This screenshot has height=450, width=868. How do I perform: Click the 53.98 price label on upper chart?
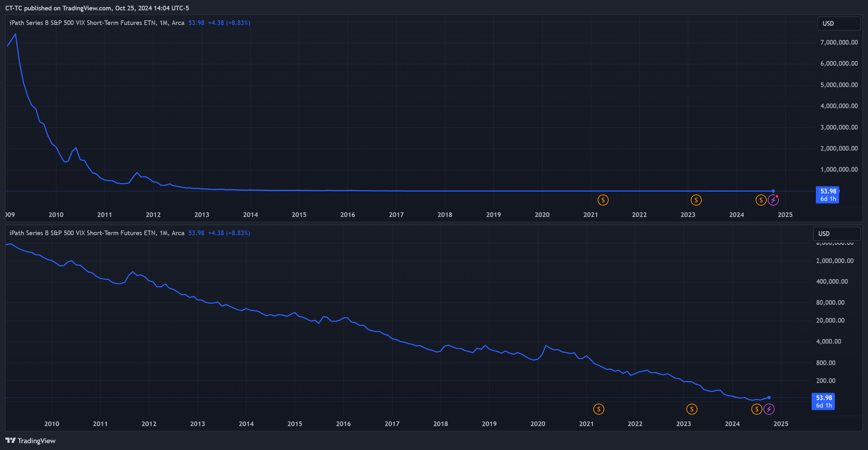click(828, 191)
